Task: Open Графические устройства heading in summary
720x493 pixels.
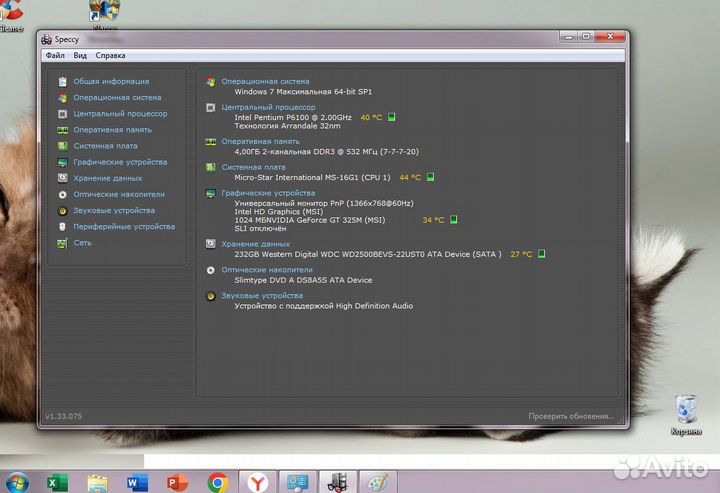Action: pyautogui.click(x=268, y=193)
